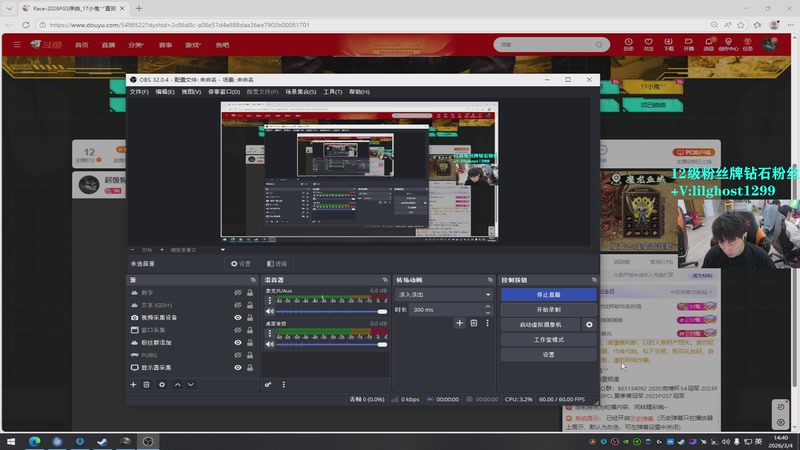Hide the 显示器采集 source
Screen dimensions: 800x450
238,367
